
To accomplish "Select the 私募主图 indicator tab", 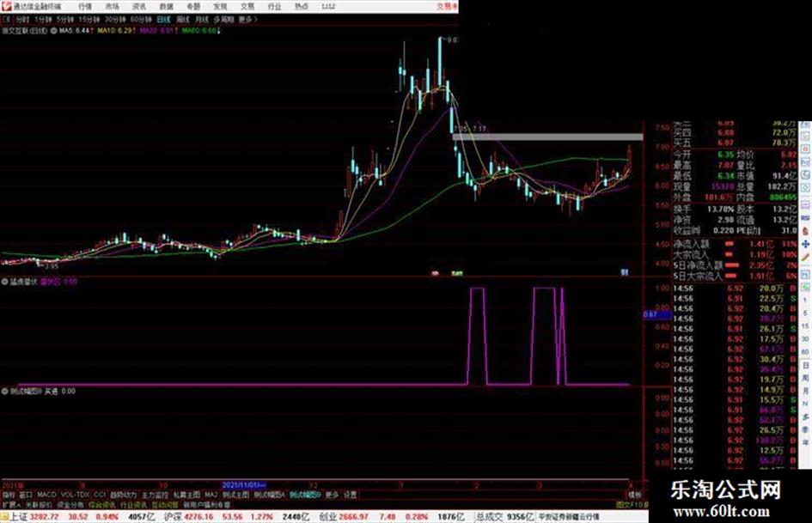I will [186, 495].
